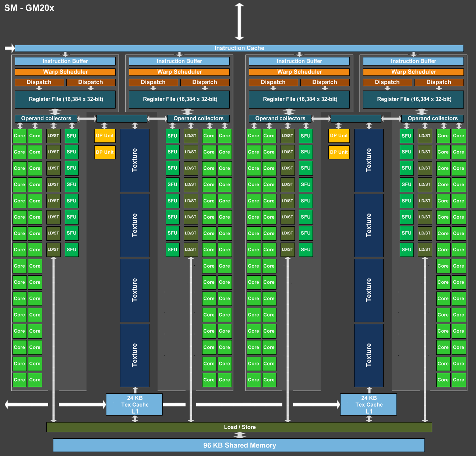Click the third "Operand collectors" from the left
476x456 pixels.
(x=280, y=119)
